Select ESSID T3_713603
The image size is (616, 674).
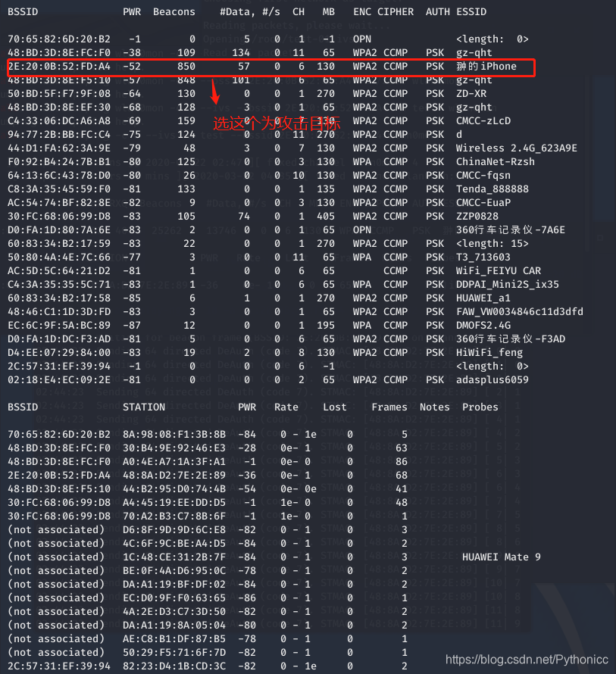(483, 257)
